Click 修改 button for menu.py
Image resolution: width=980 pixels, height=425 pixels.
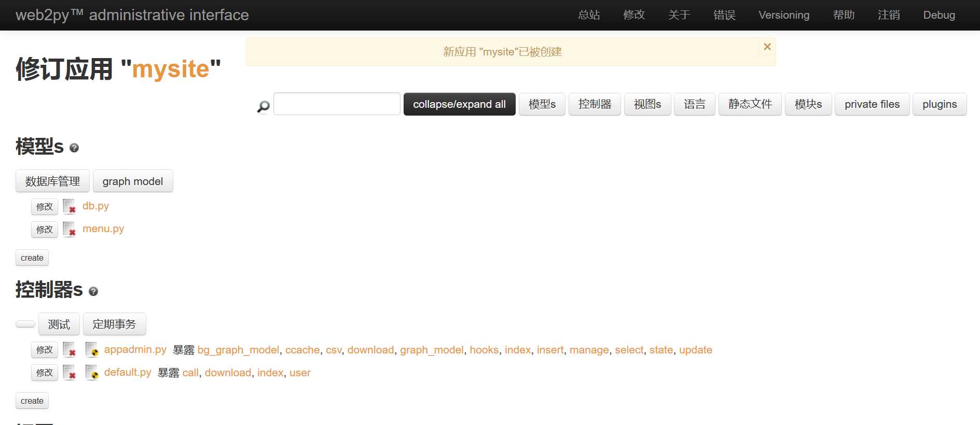point(45,229)
